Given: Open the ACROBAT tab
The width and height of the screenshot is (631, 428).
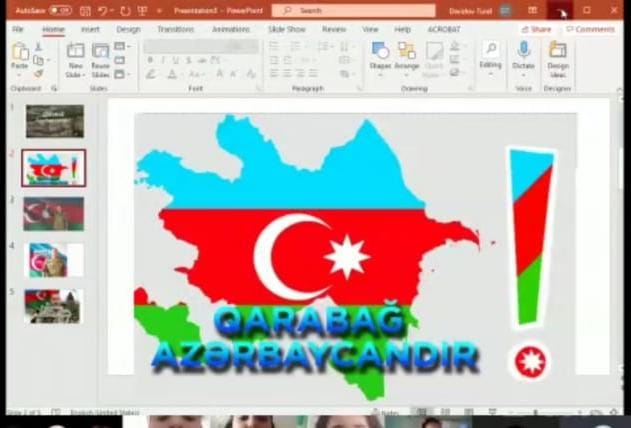Looking at the screenshot, I should click(x=443, y=29).
